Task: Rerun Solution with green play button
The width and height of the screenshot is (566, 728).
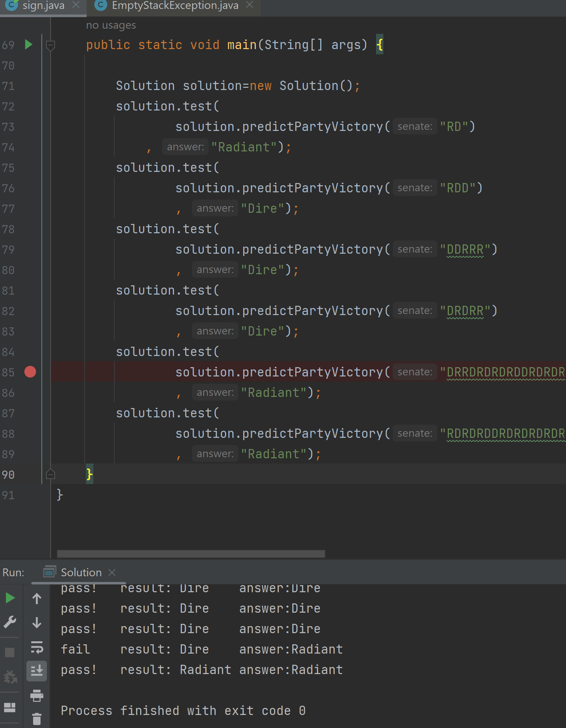Action: [10, 598]
